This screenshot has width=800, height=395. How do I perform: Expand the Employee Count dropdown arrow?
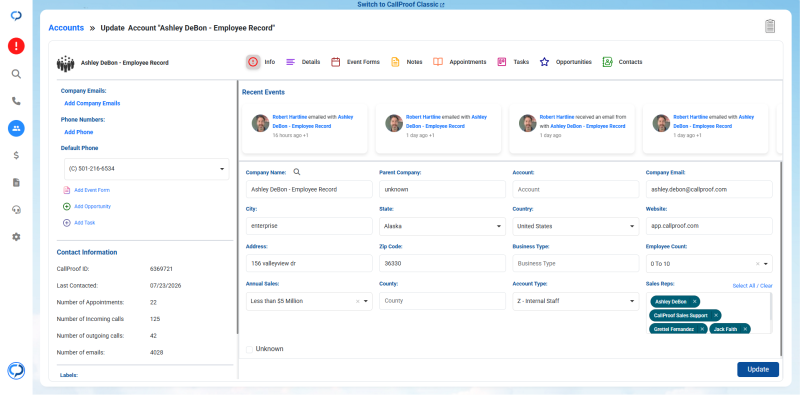[766, 264]
